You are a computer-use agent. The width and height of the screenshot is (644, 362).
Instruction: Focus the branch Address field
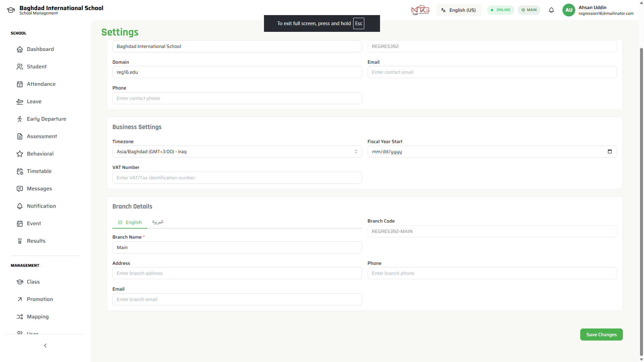click(237, 273)
